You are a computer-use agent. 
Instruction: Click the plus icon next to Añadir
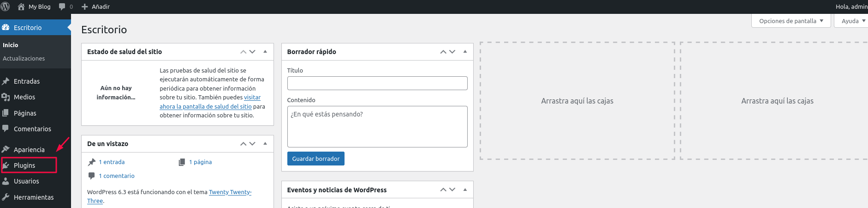(x=85, y=6)
